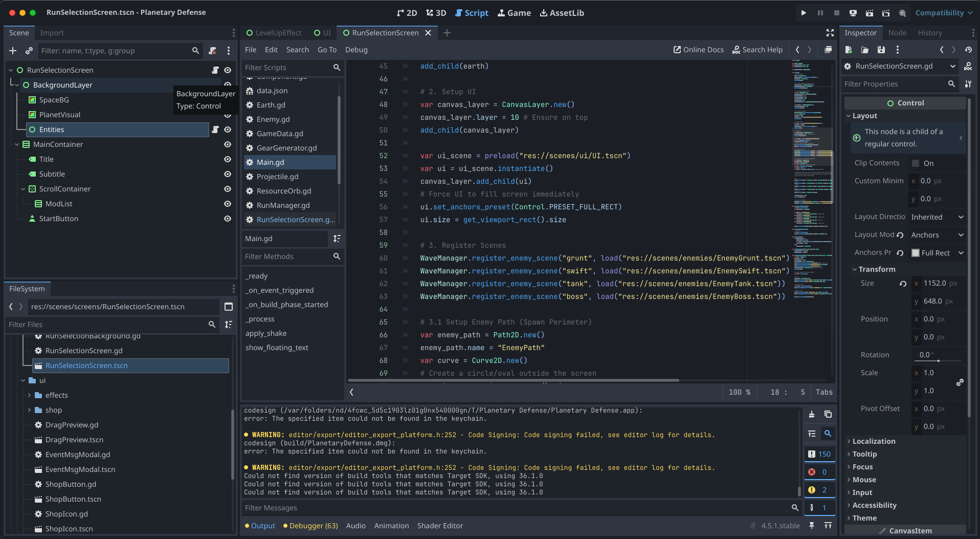Copy the output log selection icon
The width and height of the screenshot is (980, 539).
click(x=828, y=414)
